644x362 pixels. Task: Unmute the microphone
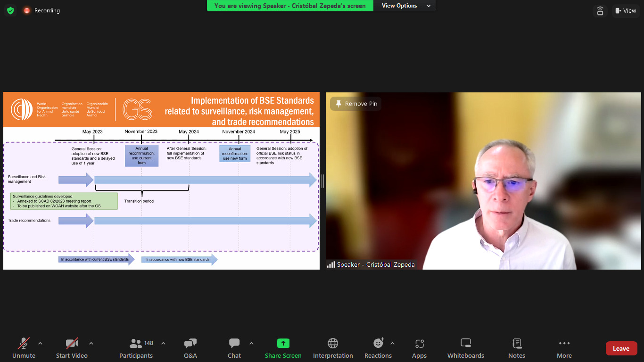coord(24,348)
